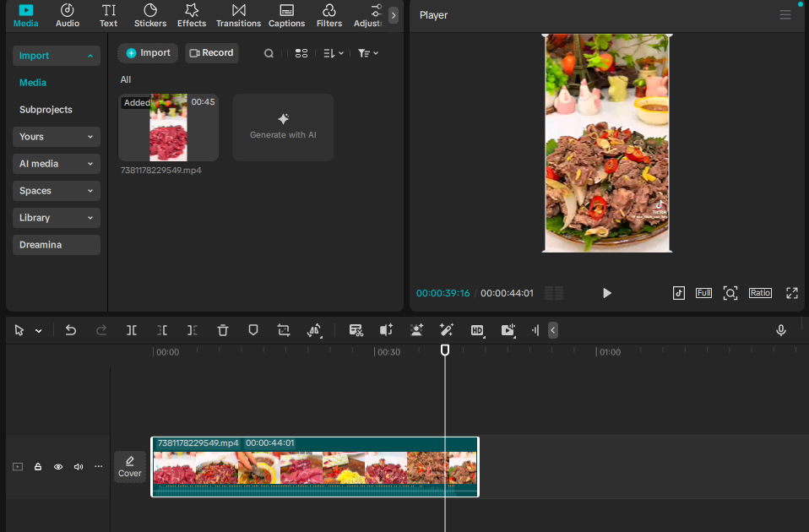Viewport: 809px width, 532px height.
Task: Click the playhead marker on timeline ruler
Action: tap(445, 350)
